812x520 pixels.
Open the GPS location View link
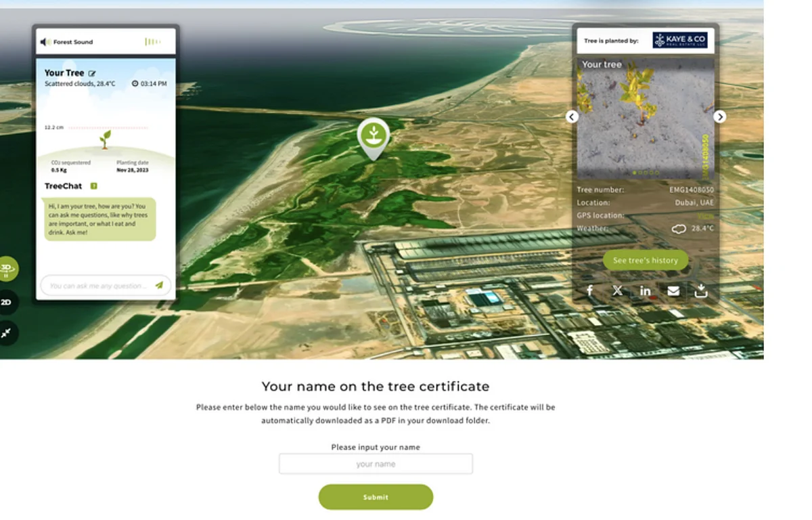(706, 215)
